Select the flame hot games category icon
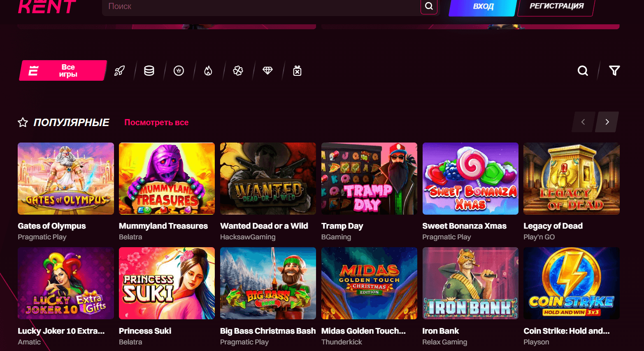The image size is (644, 351). pyautogui.click(x=208, y=71)
